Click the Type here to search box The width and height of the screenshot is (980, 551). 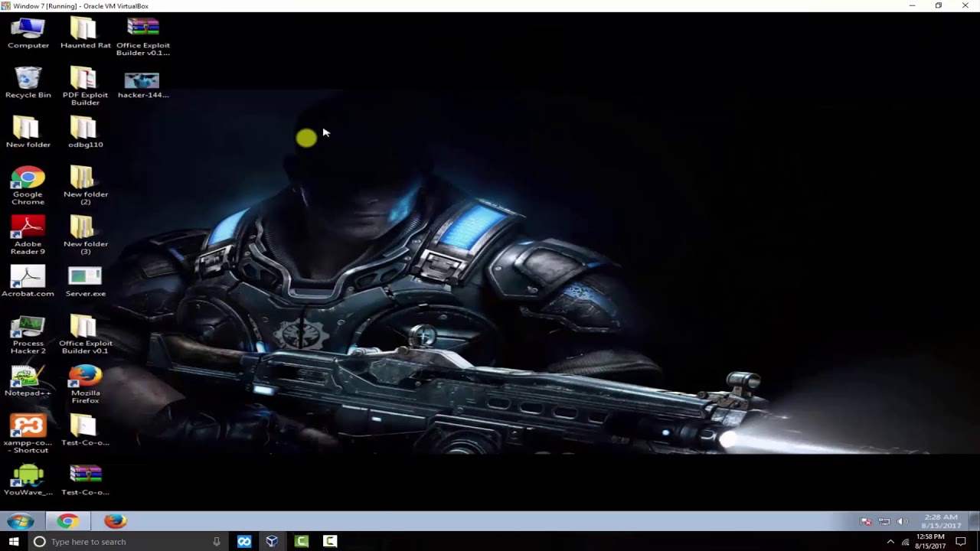point(127,541)
